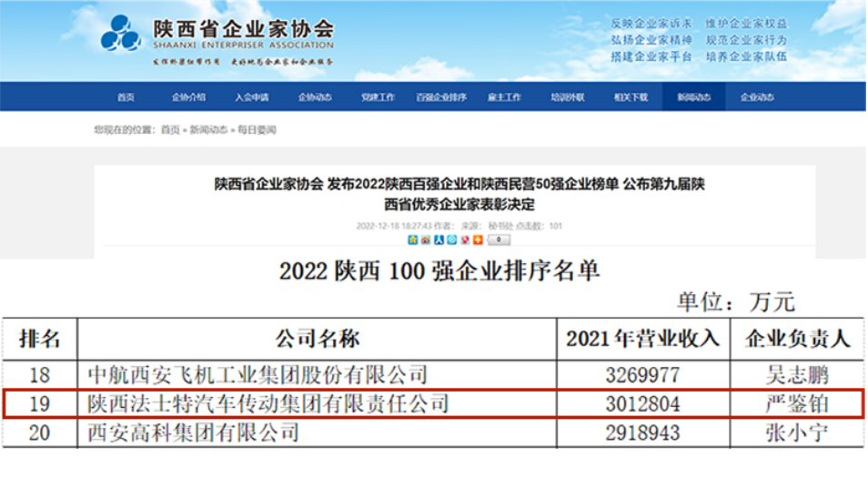
Task: Click 每日要闻 breadcrumb link
Action: (x=257, y=130)
